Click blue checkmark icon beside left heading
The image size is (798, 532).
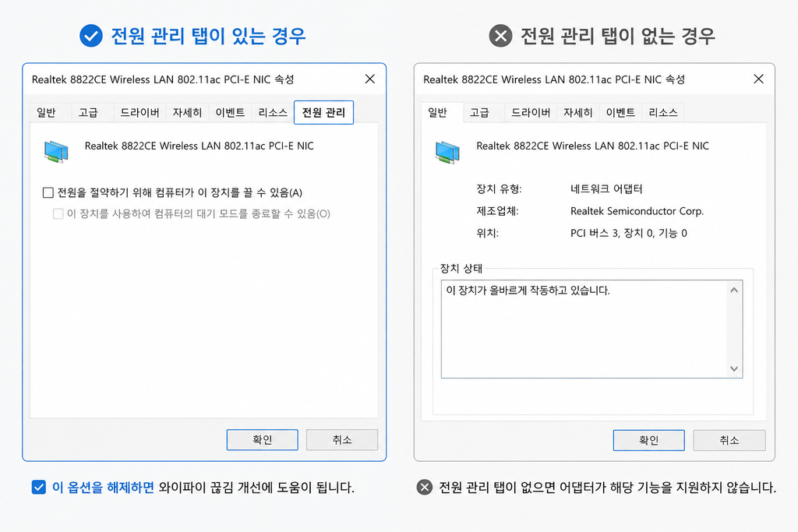click(x=91, y=36)
